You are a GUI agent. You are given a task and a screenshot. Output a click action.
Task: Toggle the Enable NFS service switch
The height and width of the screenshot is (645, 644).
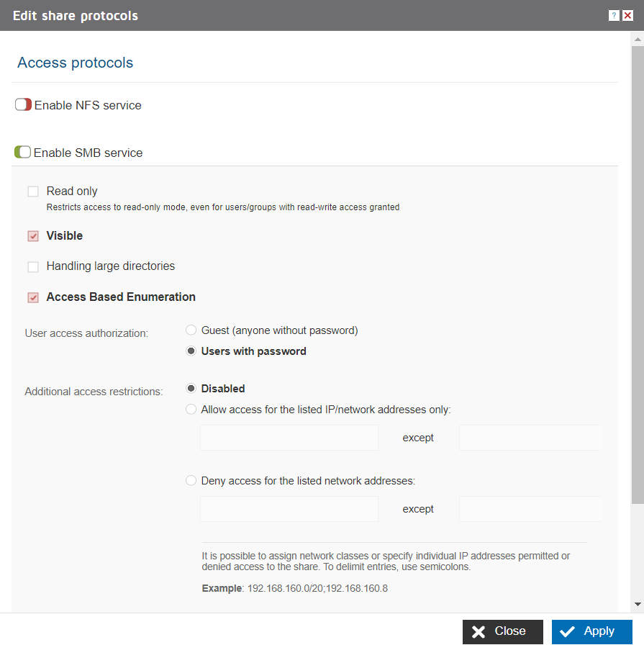click(23, 104)
